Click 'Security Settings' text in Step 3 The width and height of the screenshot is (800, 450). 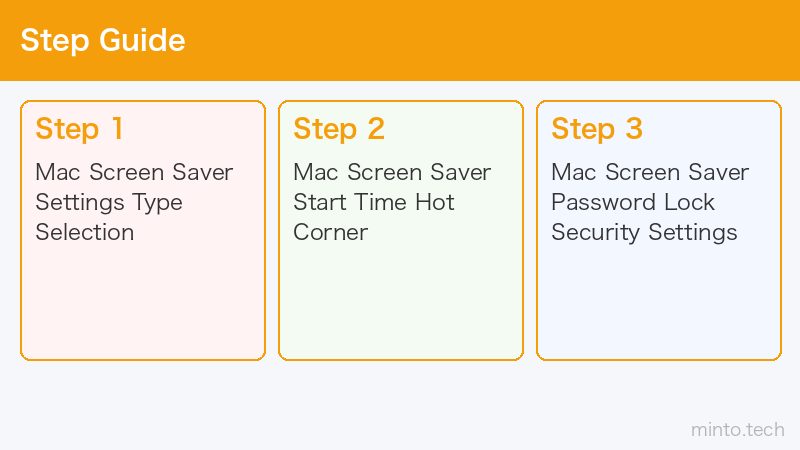coord(644,233)
